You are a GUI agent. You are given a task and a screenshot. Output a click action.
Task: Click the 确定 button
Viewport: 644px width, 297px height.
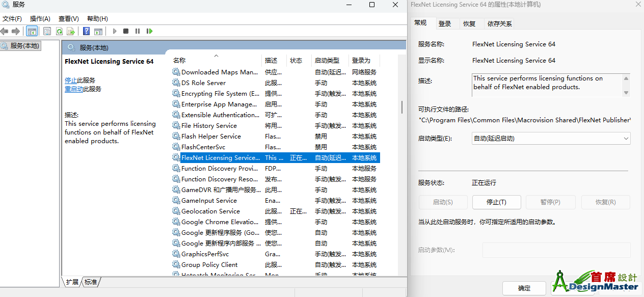[524, 288]
